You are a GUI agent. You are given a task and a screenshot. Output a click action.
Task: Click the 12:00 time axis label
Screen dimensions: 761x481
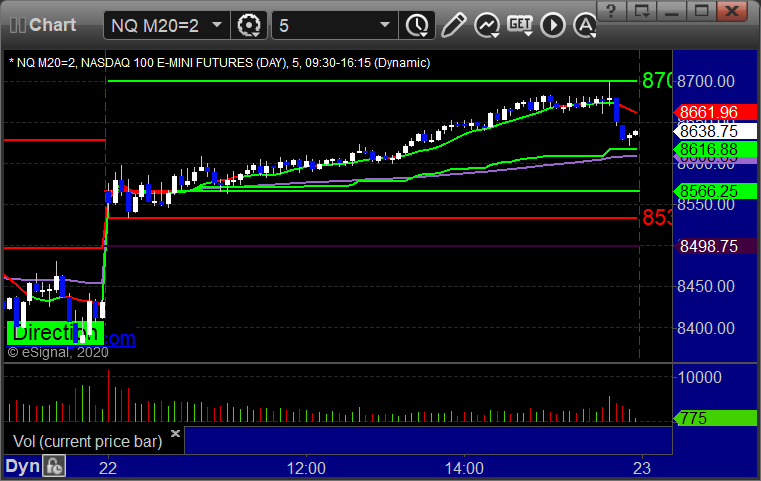coord(306,468)
